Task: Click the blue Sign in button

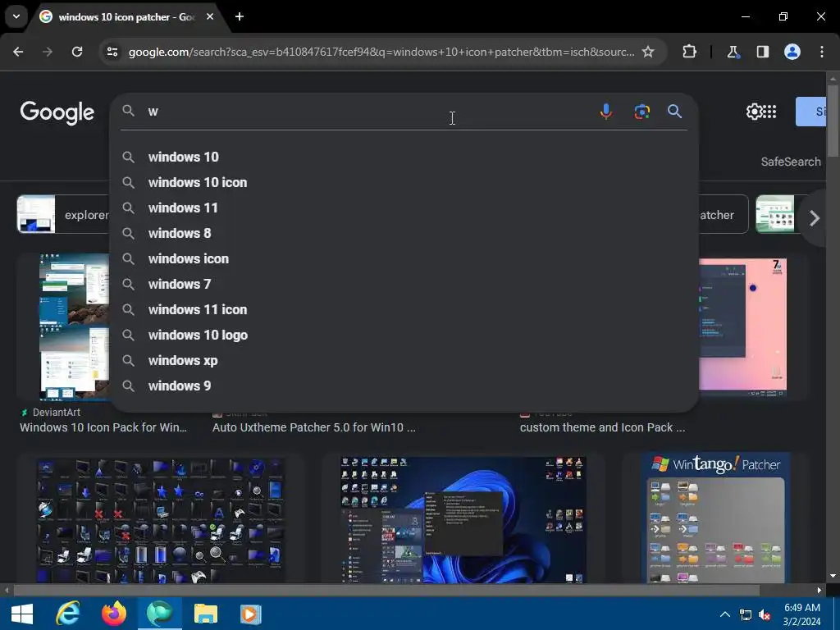Action: click(811, 112)
